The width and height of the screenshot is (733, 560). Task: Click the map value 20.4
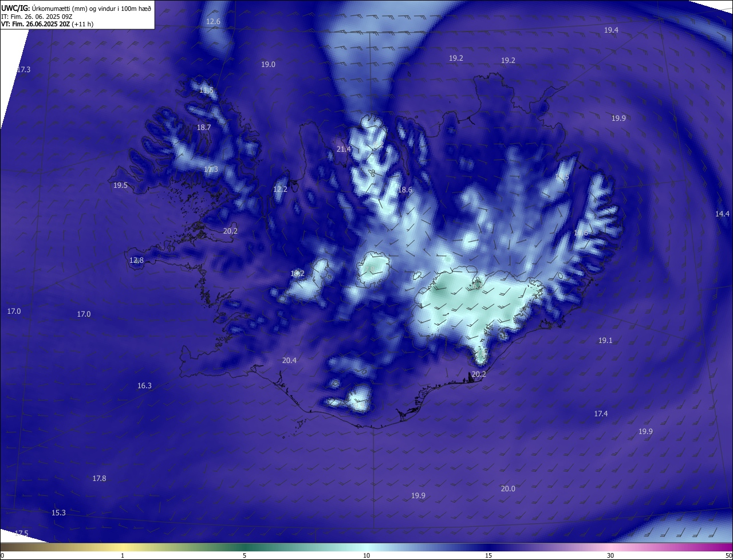point(289,360)
